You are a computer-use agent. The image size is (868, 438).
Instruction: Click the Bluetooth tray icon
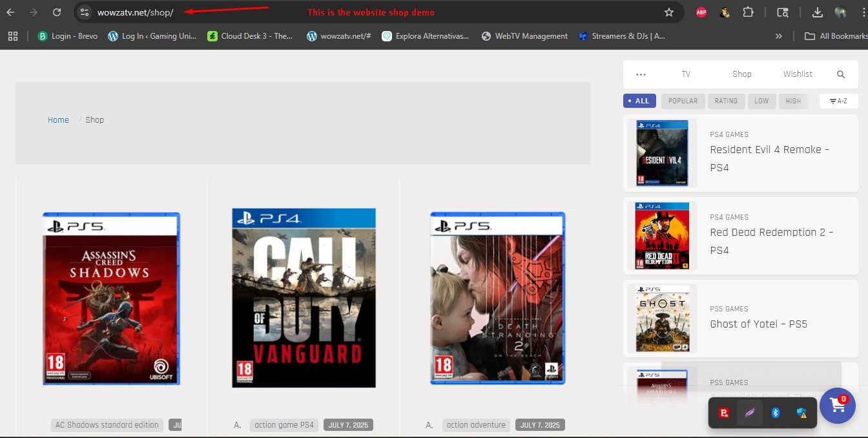(x=776, y=413)
